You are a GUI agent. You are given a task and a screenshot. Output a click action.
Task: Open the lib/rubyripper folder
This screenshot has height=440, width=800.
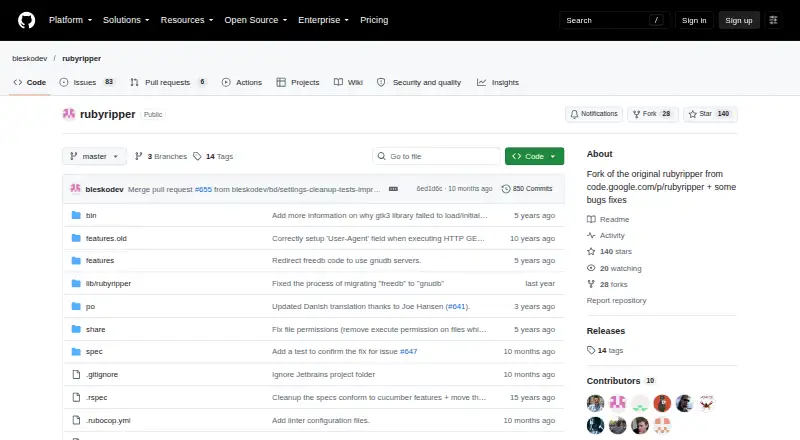108,283
